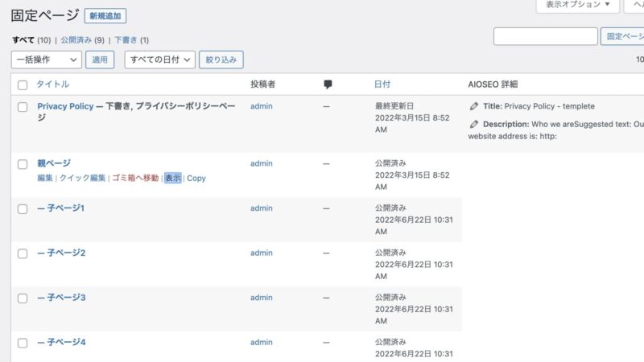Click the pencil icon beside AIOSEO Description
644x362 pixels.
tap(474, 125)
